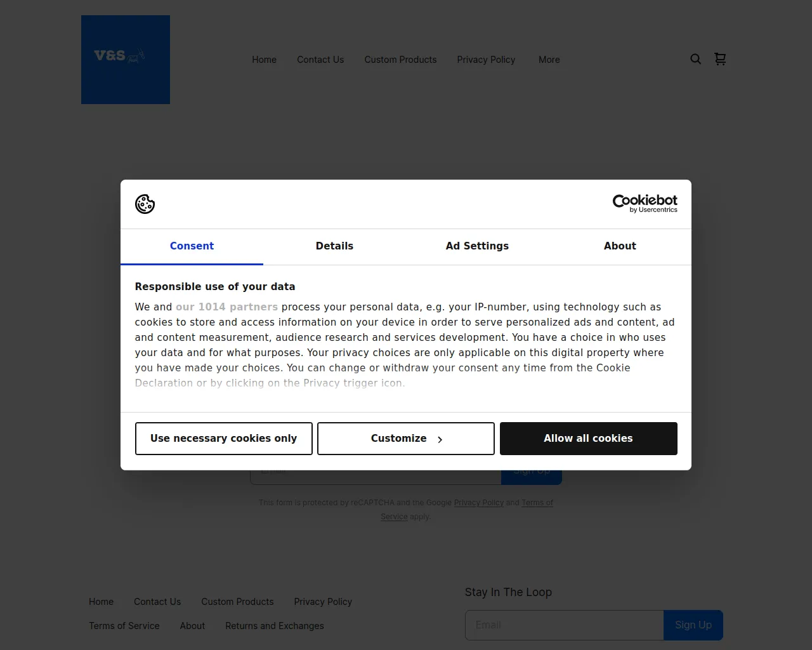Click the Terms of Service footer link
This screenshot has width=812, height=650.
pyautogui.click(x=124, y=626)
